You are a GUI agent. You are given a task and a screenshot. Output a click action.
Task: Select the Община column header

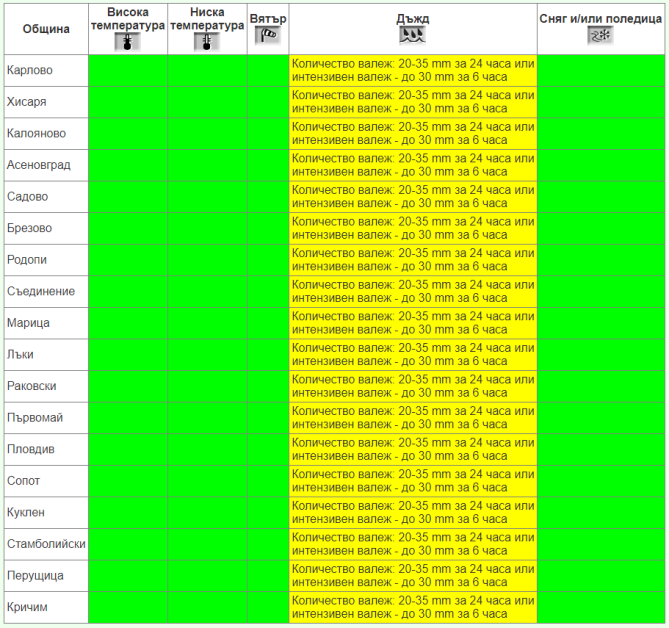click(x=46, y=28)
